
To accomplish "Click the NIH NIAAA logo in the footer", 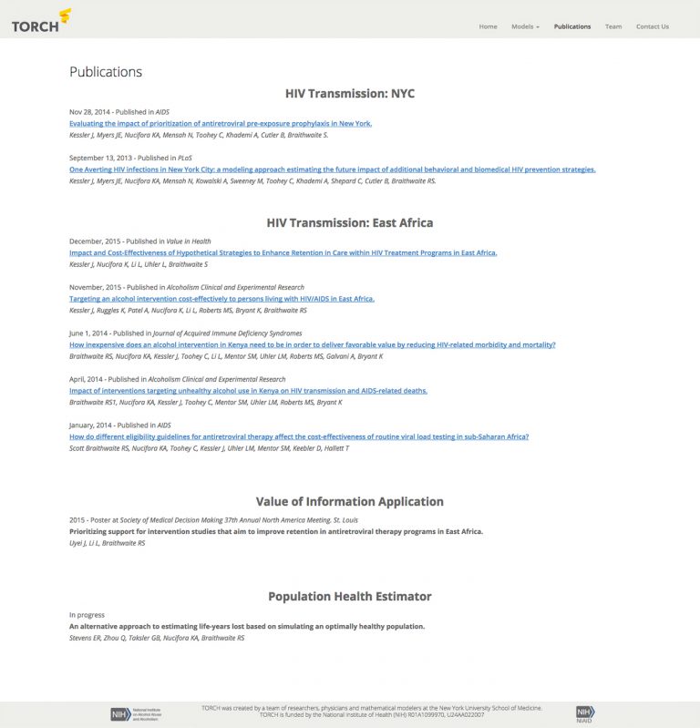I will 136,714.
